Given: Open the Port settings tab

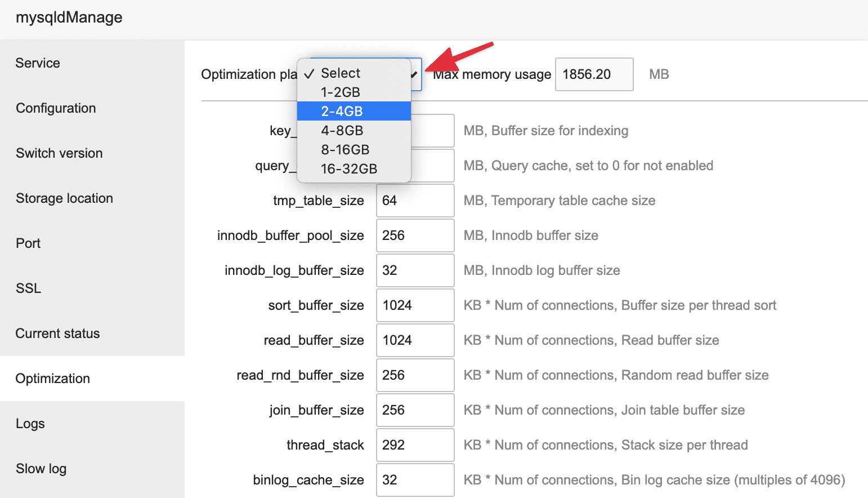Looking at the screenshot, I should [28, 243].
